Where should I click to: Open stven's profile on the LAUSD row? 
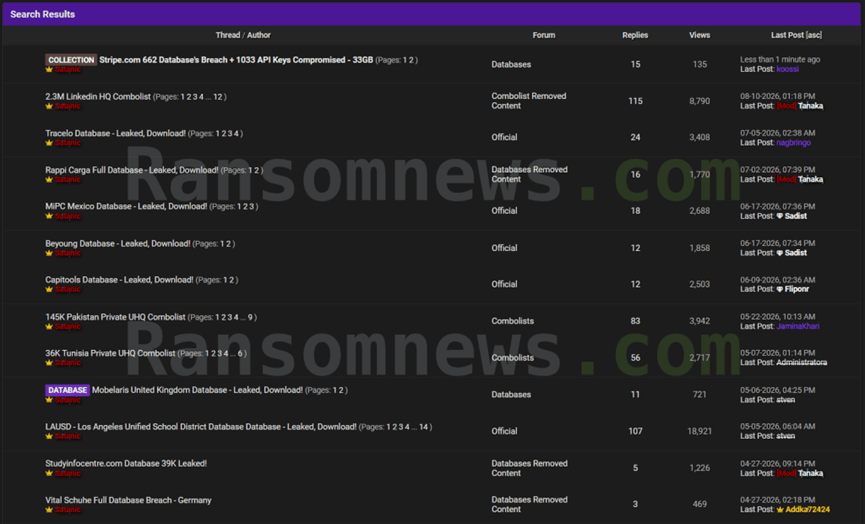click(786, 436)
